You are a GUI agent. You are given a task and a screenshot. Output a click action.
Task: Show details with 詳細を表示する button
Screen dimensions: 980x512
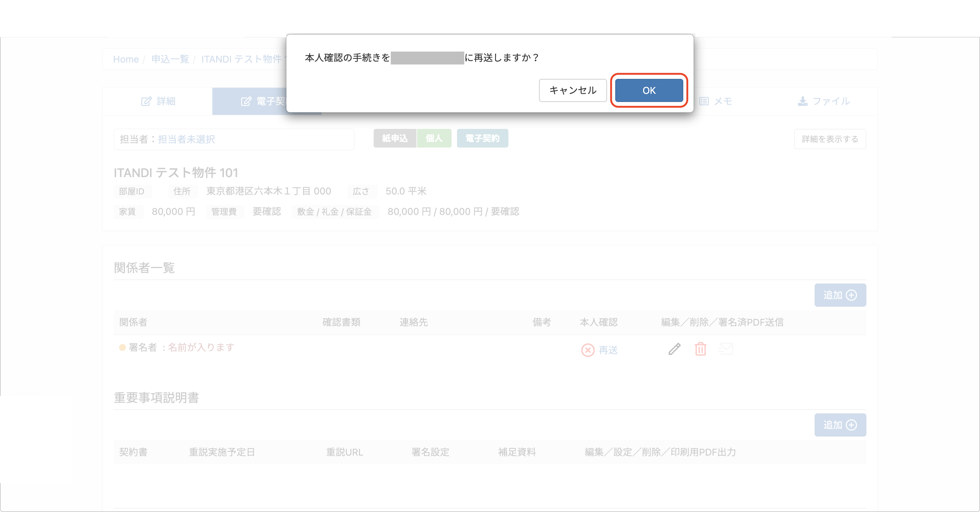coord(830,139)
